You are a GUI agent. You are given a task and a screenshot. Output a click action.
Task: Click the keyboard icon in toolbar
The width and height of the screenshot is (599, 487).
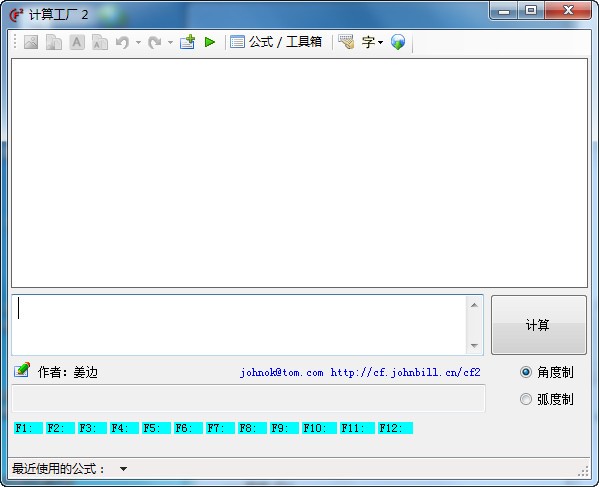pyautogui.click(x=346, y=42)
